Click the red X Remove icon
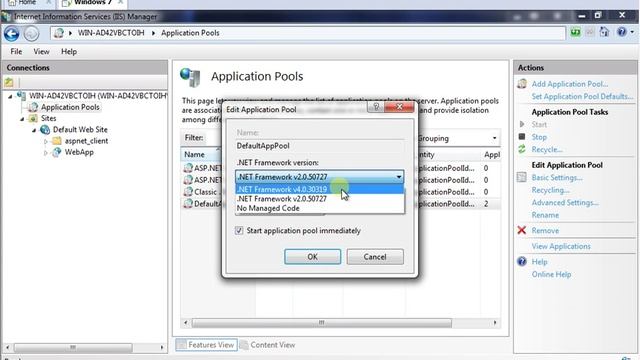The image size is (640, 360). tap(522, 230)
